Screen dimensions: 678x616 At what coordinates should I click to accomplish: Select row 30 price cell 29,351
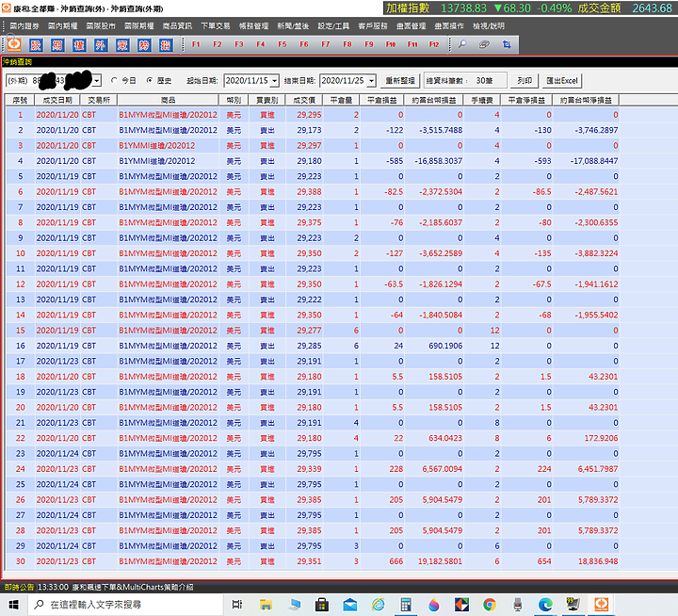coord(309,561)
